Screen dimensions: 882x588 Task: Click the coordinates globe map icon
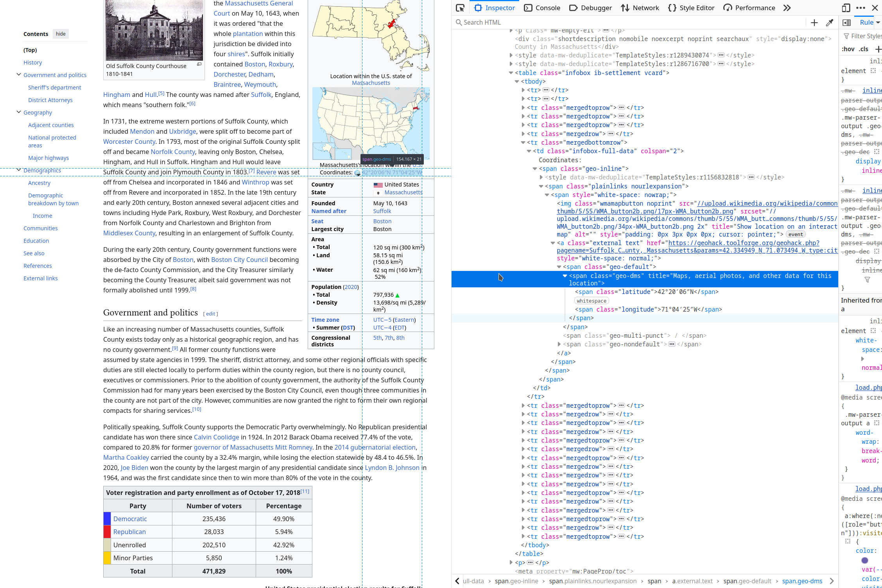(357, 173)
